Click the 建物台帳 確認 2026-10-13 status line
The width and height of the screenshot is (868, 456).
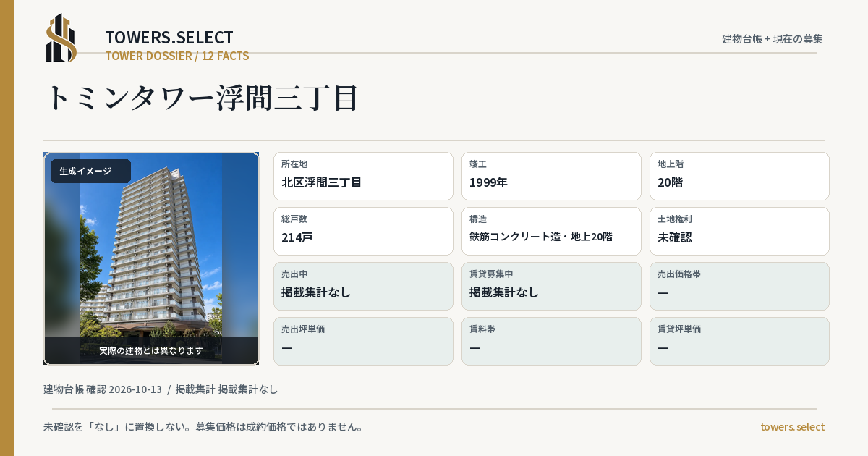tap(161, 389)
